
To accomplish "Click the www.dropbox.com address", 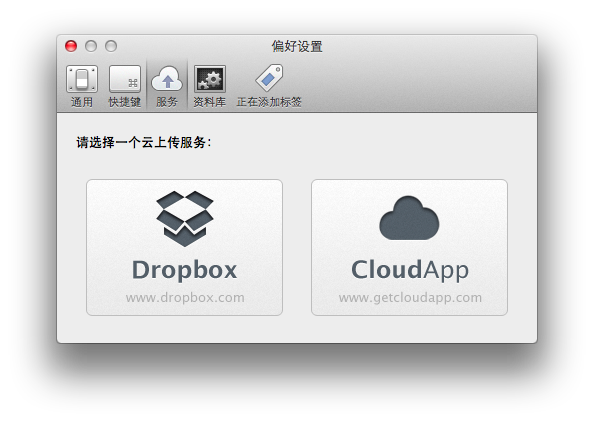I will (x=185, y=298).
